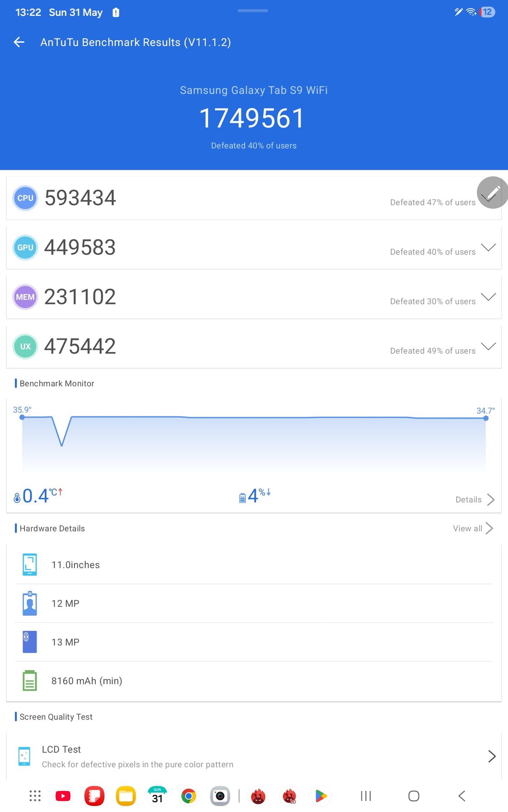Open AnTuTu 3D from the taskbar
508x812 pixels.
pos(289,796)
